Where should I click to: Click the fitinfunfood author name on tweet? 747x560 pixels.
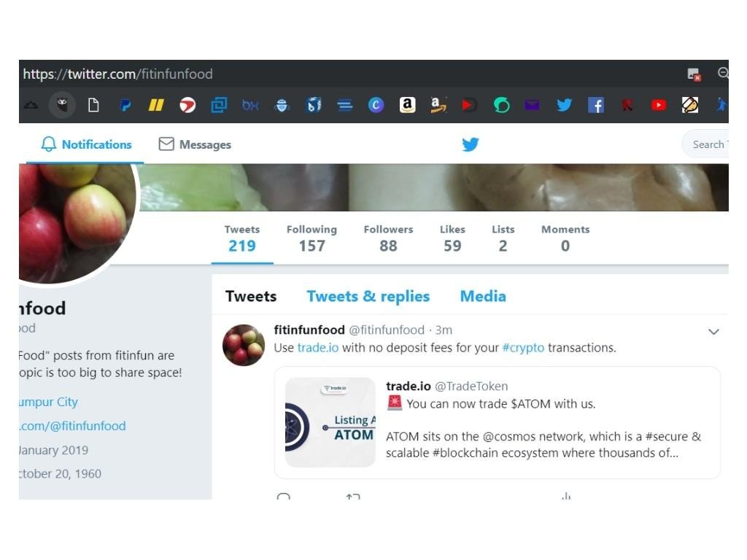309,330
